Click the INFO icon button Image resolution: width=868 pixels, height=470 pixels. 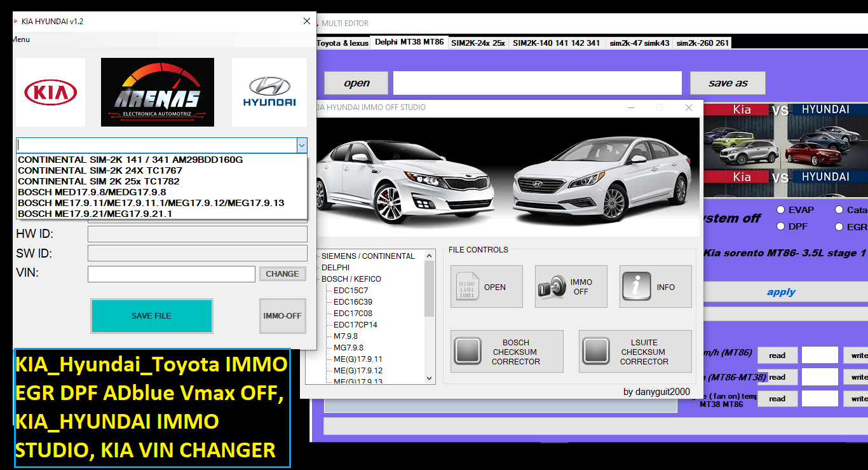coord(635,287)
